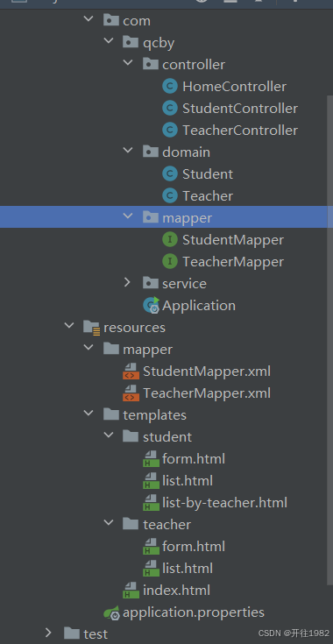The image size is (333, 644).
Task: Select the TeacherMapper interface
Action: (233, 262)
